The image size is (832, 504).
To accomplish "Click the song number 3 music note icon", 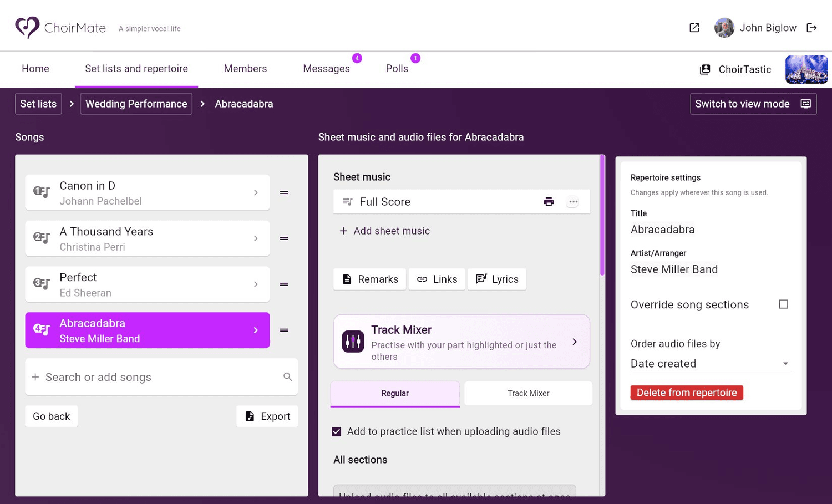I will (42, 283).
